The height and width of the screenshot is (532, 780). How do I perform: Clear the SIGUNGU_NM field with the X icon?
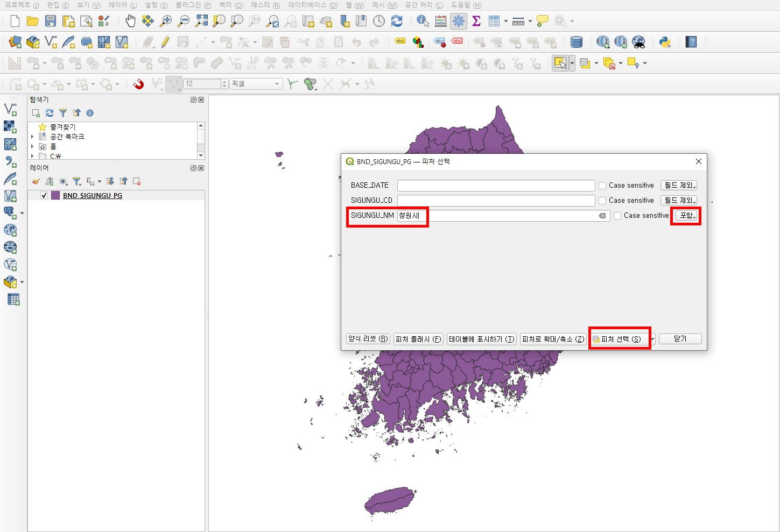click(x=602, y=216)
